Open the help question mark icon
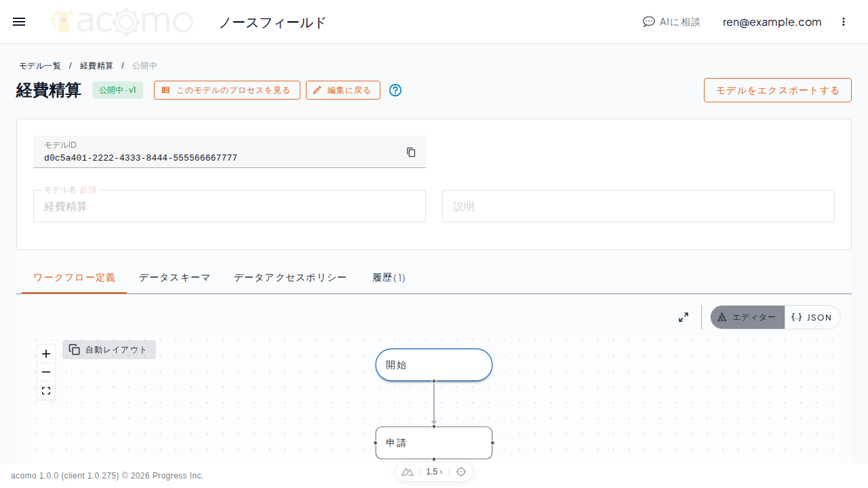 (395, 90)
